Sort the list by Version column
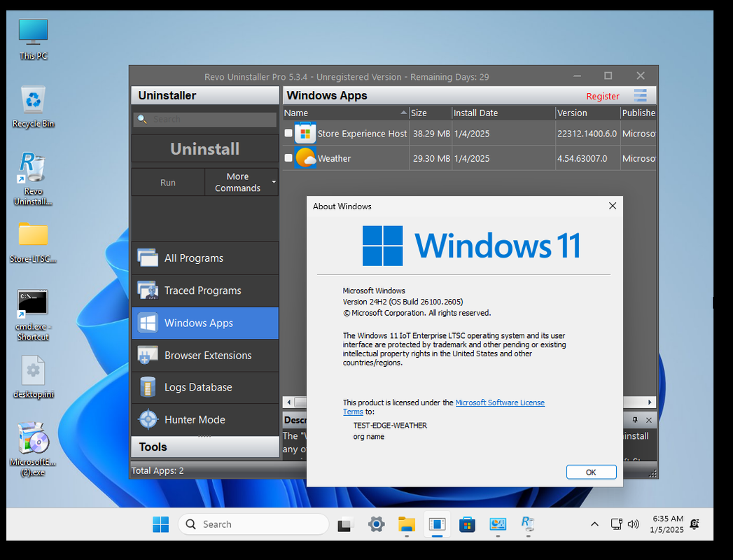The height and width of the screenshot is (560, 733). (x=587, y=113)
